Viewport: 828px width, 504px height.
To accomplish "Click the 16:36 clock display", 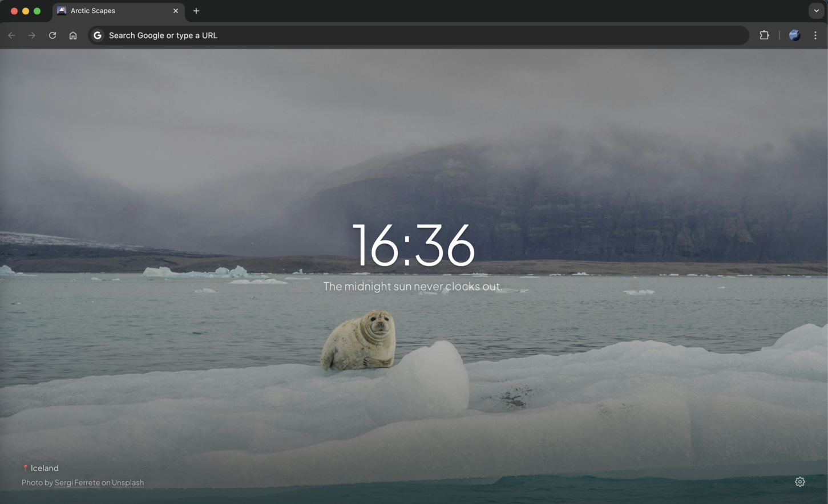I will pos(413,246).
